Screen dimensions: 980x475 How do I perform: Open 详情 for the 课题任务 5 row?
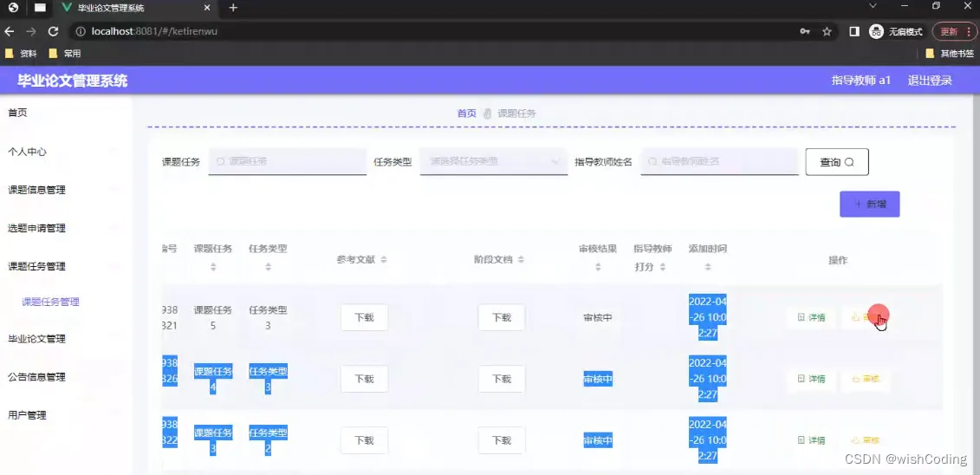811,317
